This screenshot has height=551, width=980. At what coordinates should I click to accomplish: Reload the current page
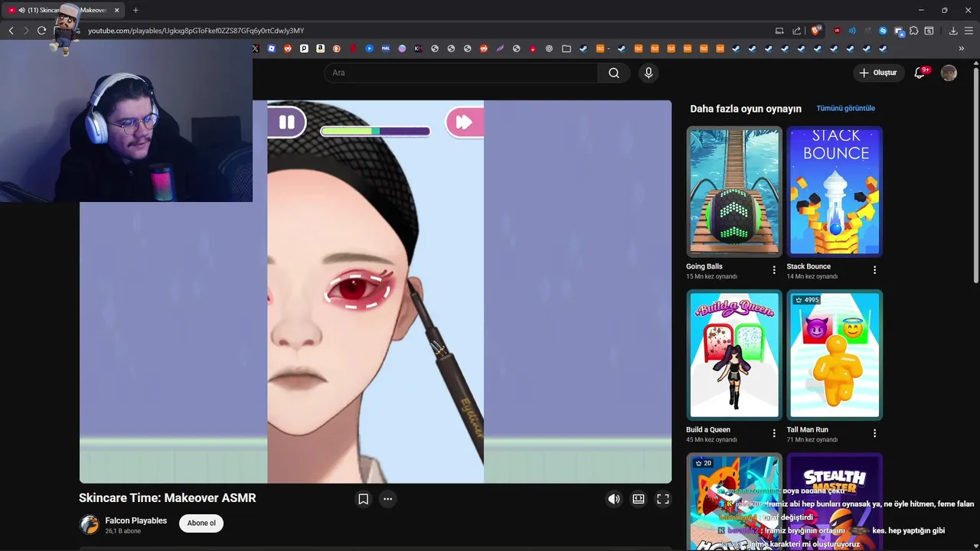coord(41,31)
